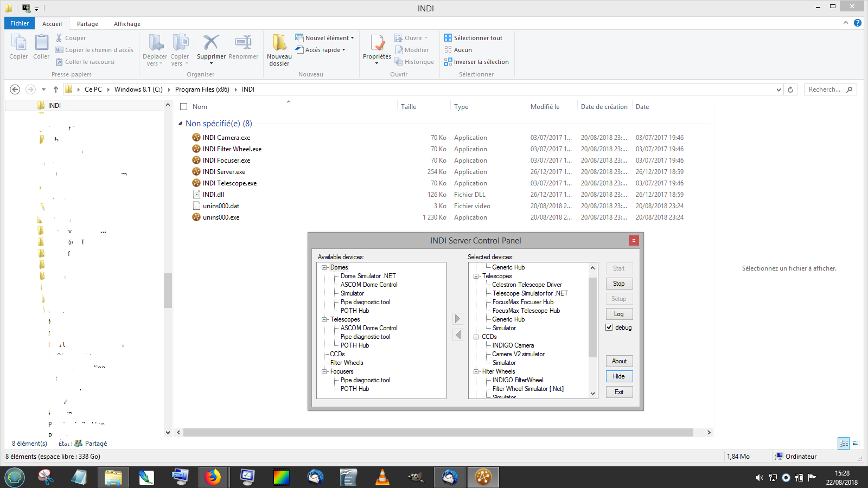Image resolution: width=868 pixels, height=488 pixels.
Task: Select Dome Simulator .NET in Available devices
Action: click(x=368, y=276)
